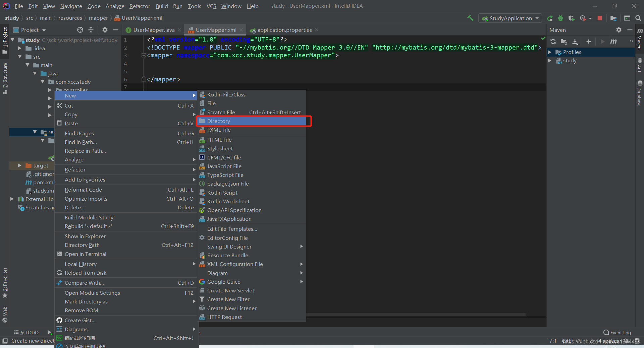Select FXML File in New submenu
The image size is (644, 348).
[x=252, y=130]
